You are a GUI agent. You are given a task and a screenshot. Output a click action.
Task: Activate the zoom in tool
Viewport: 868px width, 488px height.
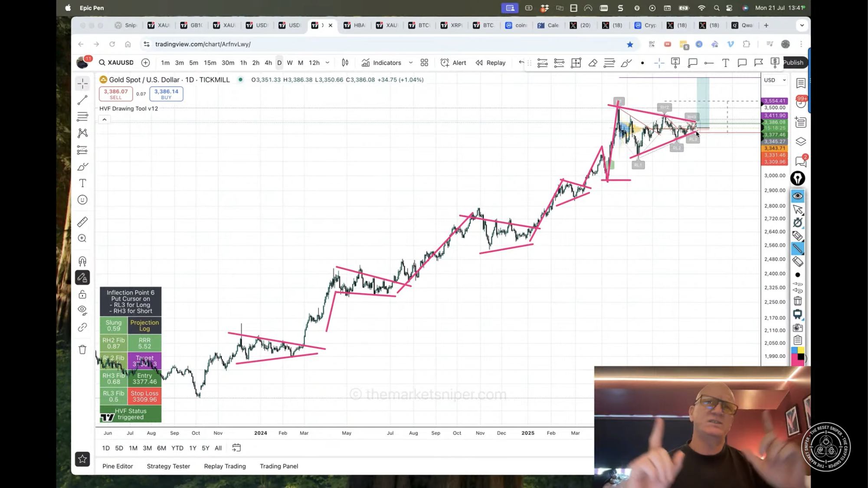(82, 239)
